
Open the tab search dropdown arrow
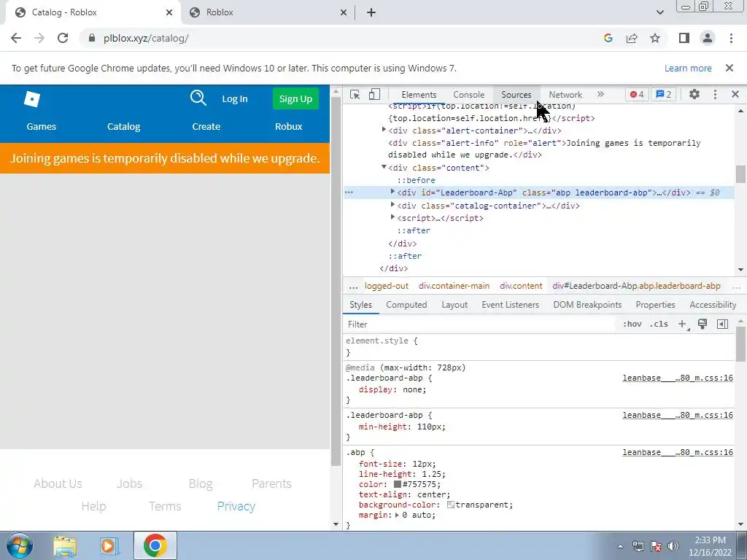[x=659, y=12]
